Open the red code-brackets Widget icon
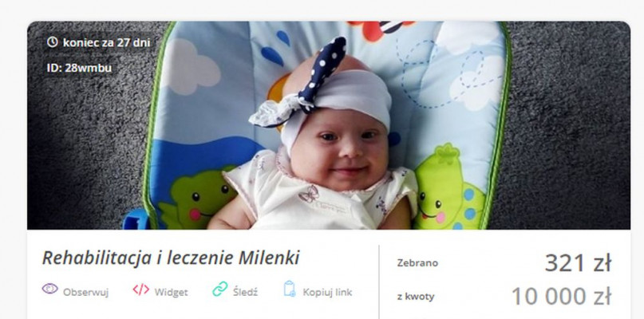This screenshot has height=319, width=644. 141,289
